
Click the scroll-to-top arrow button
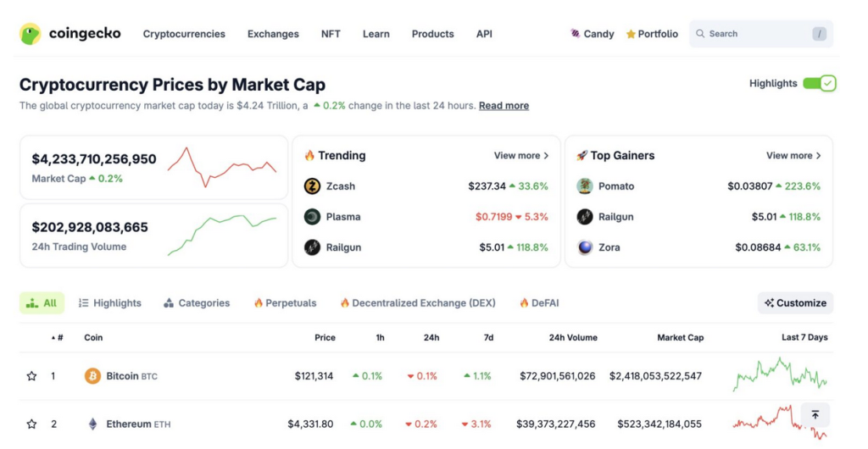point(815,414)
